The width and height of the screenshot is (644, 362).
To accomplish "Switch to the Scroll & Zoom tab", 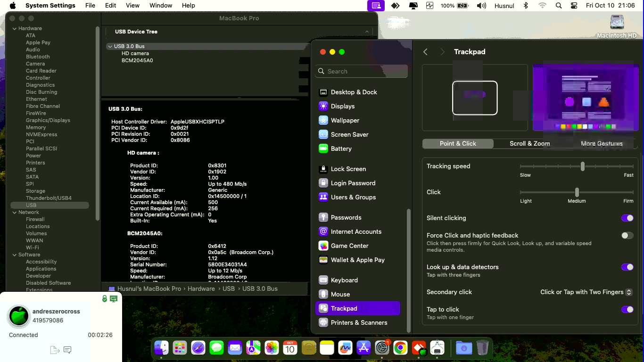I will coord(529,144).
